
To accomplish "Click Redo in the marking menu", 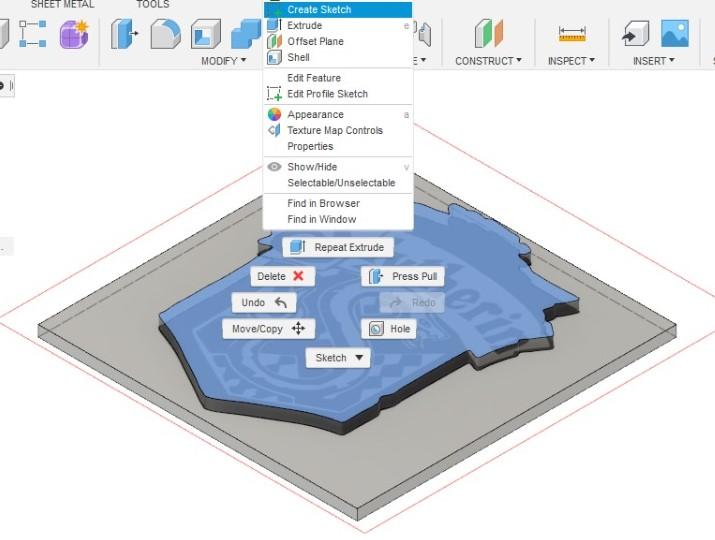I will tap(412, 303).
